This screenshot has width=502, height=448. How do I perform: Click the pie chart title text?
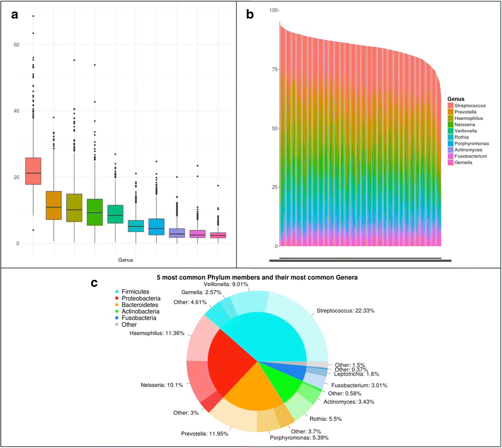pos(257,278)
